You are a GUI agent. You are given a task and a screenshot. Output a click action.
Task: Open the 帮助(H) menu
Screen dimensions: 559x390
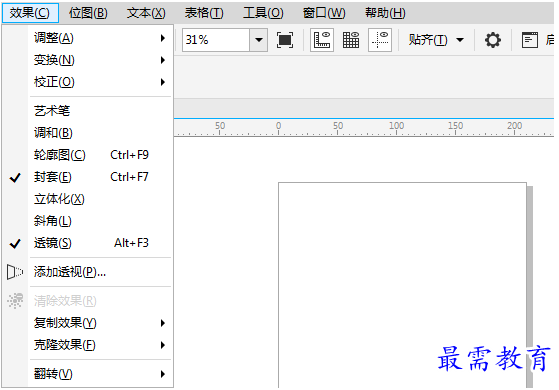[385, 13]
